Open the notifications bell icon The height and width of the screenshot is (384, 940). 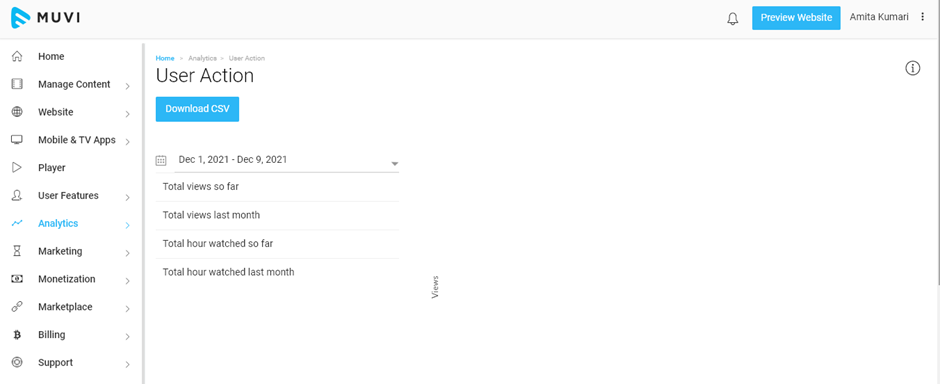[733, 19]
